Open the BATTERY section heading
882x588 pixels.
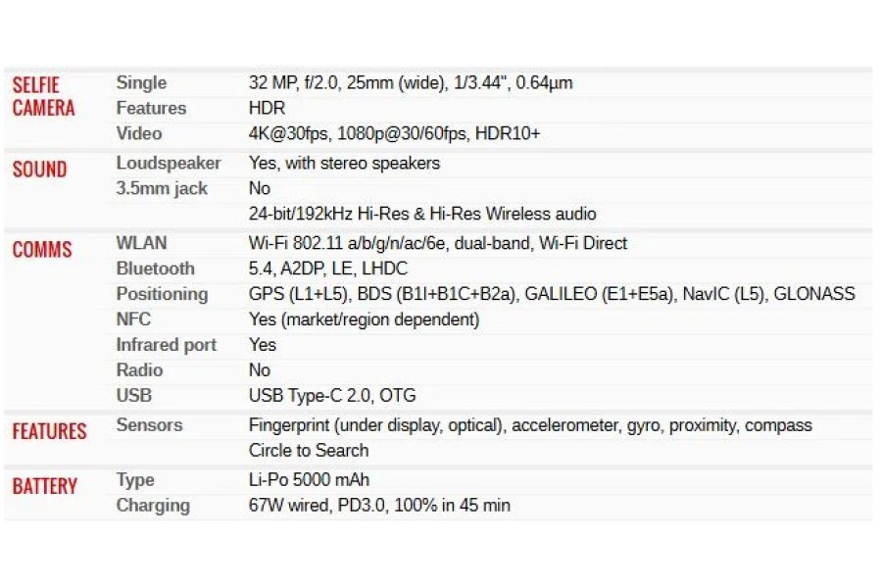coord(44,486)
